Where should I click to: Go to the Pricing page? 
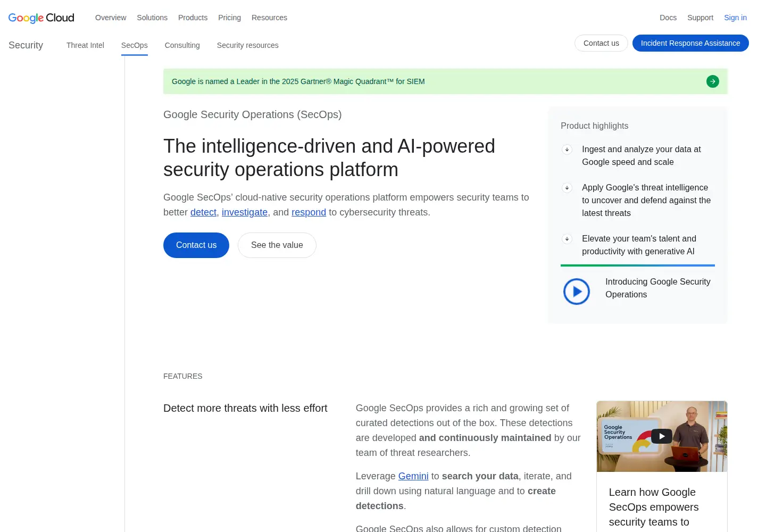229,18
